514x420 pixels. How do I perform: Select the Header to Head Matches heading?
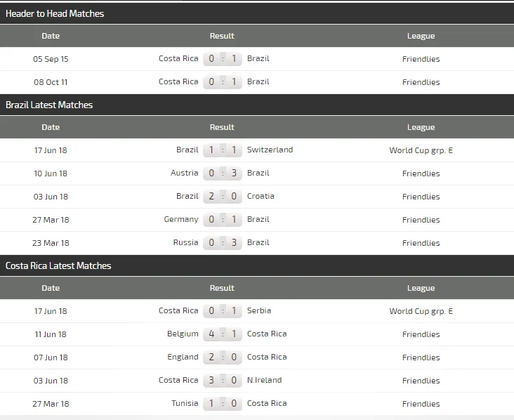coord(55,13)
